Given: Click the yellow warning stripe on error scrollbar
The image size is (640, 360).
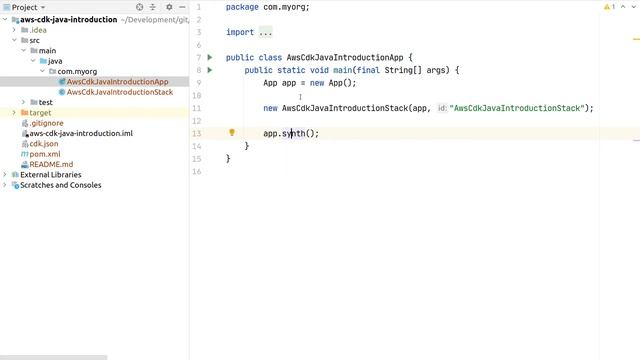Looking at the screenshot, I should point(636,39).
